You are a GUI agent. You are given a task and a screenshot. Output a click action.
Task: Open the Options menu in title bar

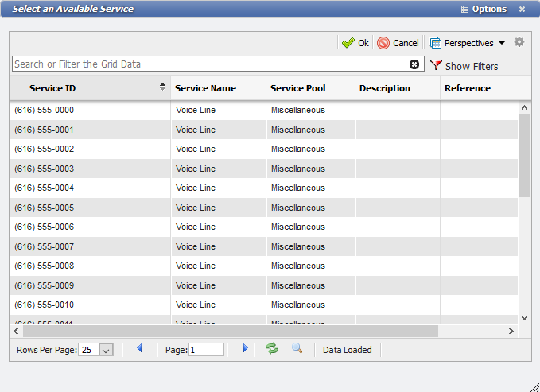tap(483, 9)
